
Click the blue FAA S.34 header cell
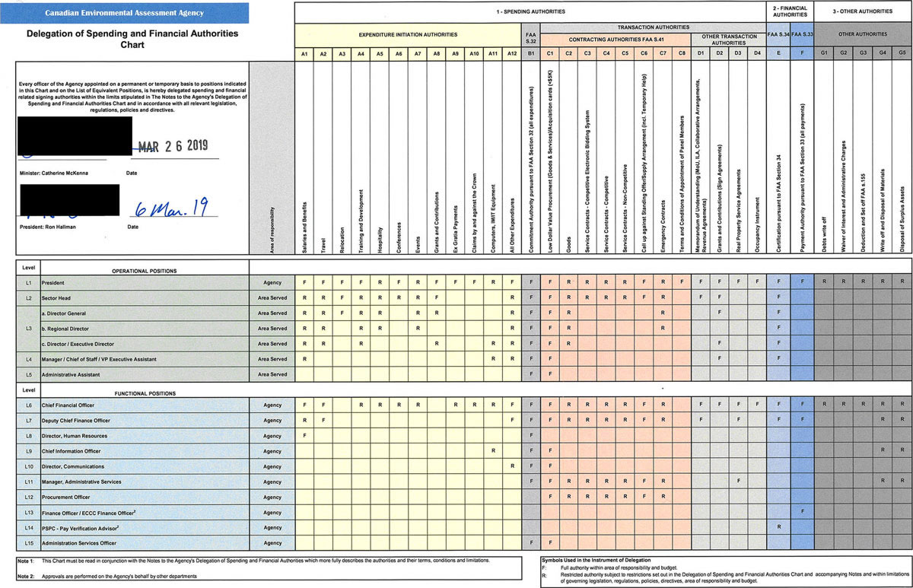point(778,34)
